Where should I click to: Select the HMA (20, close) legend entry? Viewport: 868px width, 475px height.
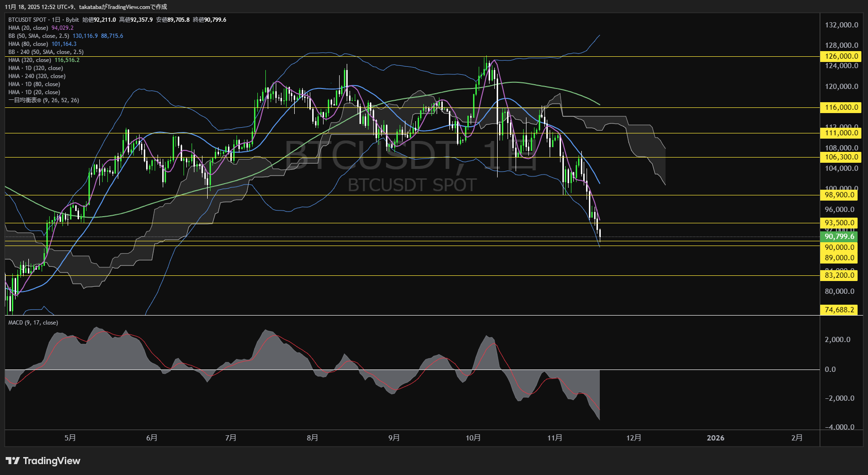pos(28,28)
